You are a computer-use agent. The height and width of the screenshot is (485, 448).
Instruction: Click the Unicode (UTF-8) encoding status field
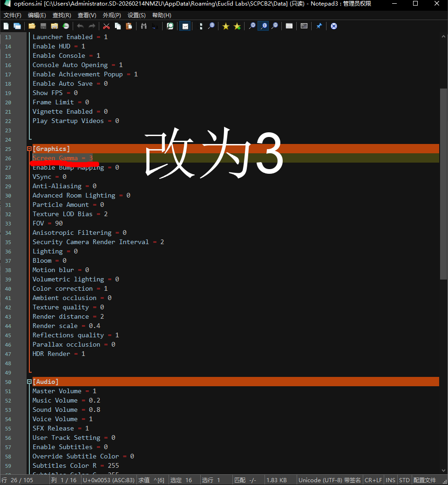(330, 480)
